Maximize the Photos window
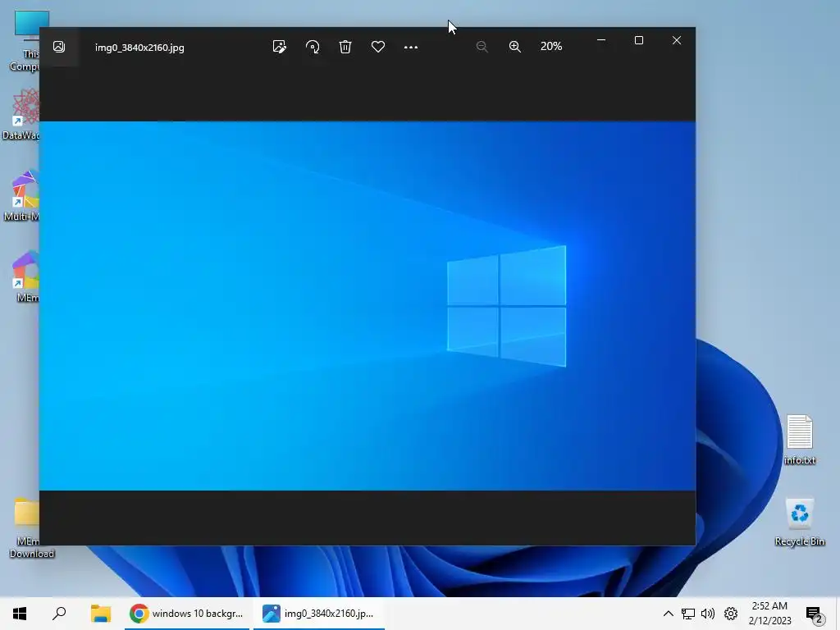Viewport: 840px width, 630px height. tap(638, 40)
